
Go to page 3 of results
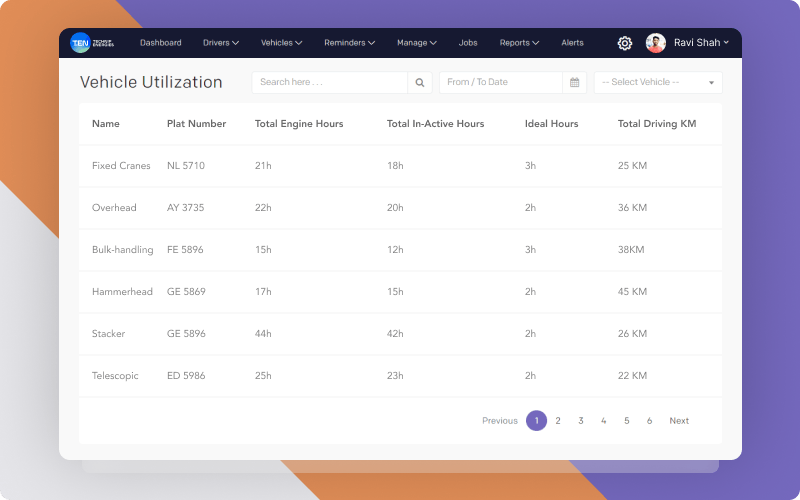click(x=581, y=421)
